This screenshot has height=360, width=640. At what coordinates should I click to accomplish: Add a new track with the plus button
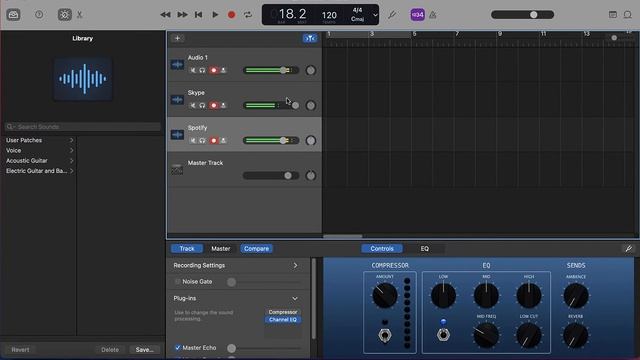click(x=178, y=38)
